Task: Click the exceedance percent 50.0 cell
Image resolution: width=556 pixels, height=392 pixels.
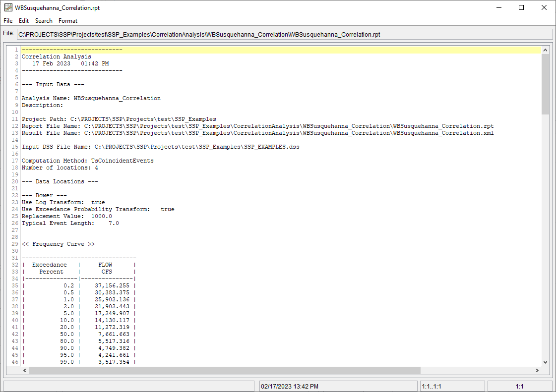Action: [x=67, y=334]
